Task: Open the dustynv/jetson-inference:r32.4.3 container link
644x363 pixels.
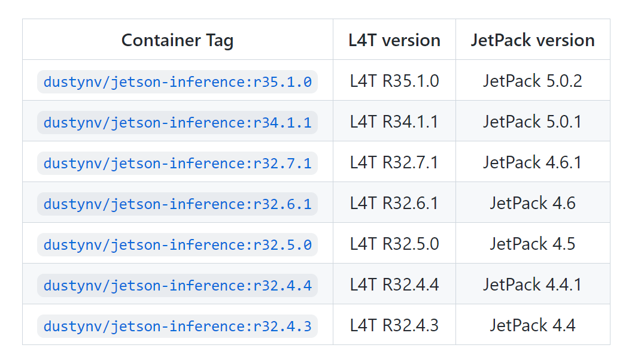Action: tap(177, 326)
